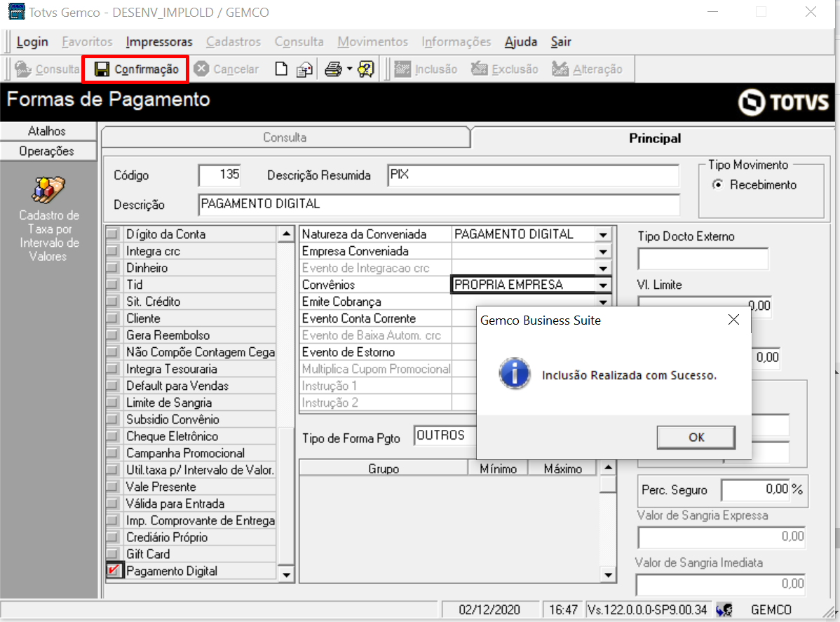
Task: Click the info icon in dialog
Action: pos(514,374)
